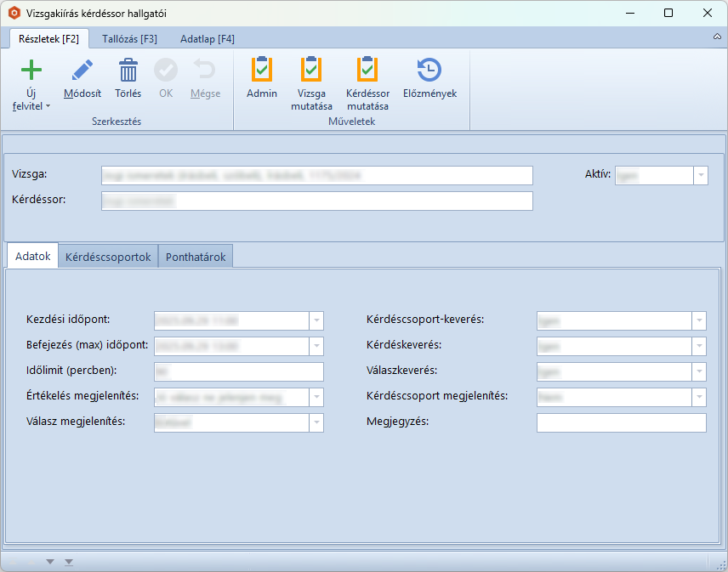Select the Adatlap [F4] ribbon tab

click(208, 38)
